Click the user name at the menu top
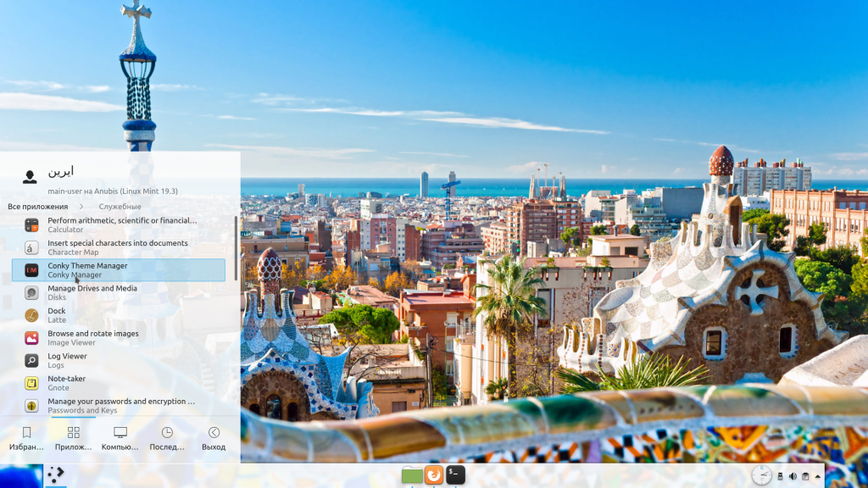This screenshot has height=488, width=868. point(60,171)
